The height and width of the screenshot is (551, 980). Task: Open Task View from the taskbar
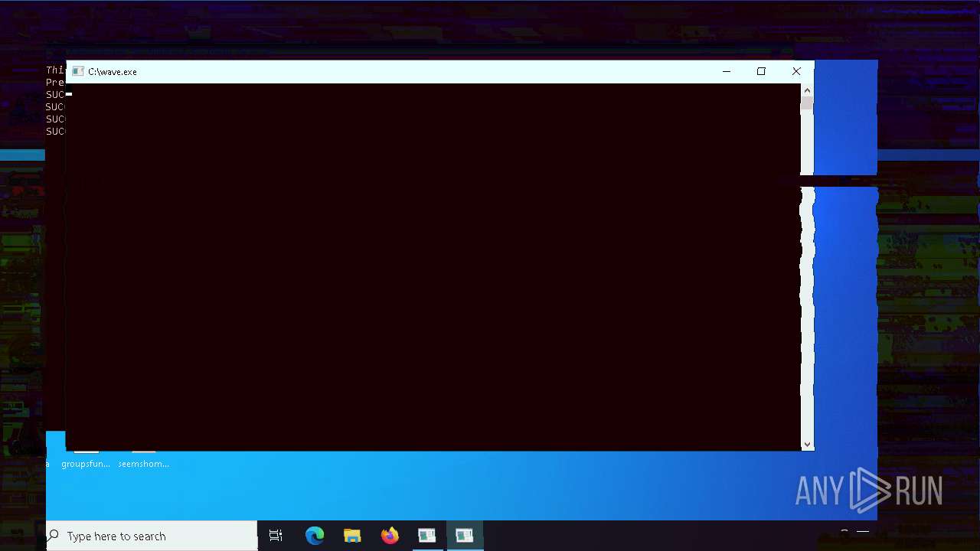[x=276, y=536]
